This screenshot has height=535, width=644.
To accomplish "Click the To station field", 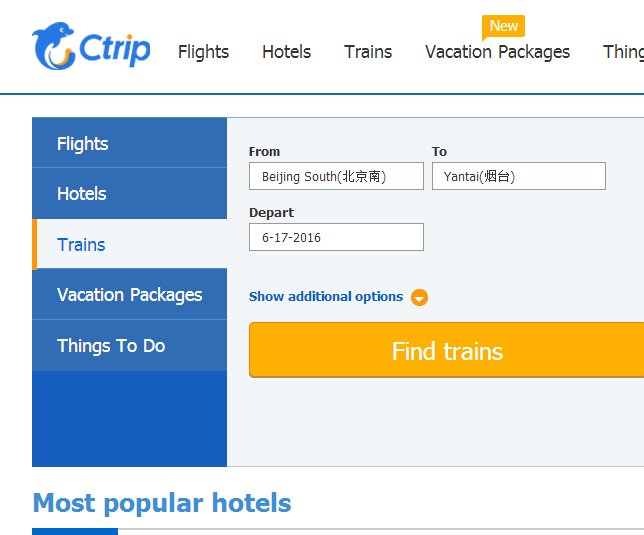I will point(518,176).
